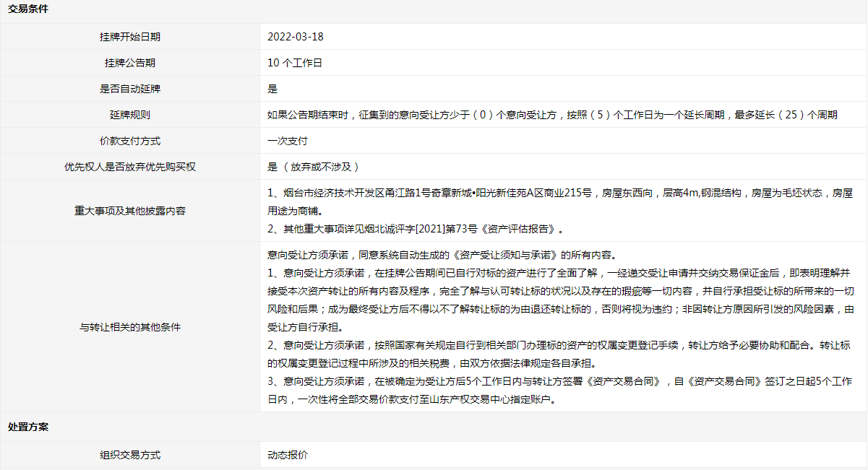Select the 是否自动延牌 label
The height and width of the screenshot is (470, 868).
[130, 89]
